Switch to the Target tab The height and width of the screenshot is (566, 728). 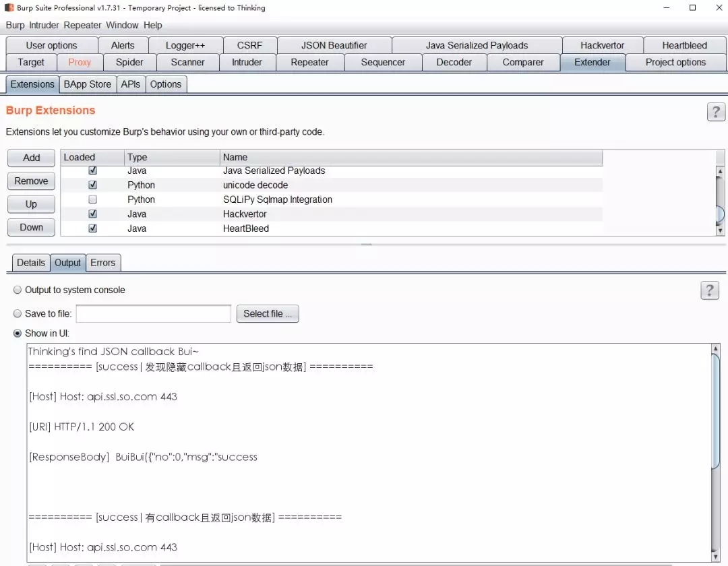click(x=31, y=62)
